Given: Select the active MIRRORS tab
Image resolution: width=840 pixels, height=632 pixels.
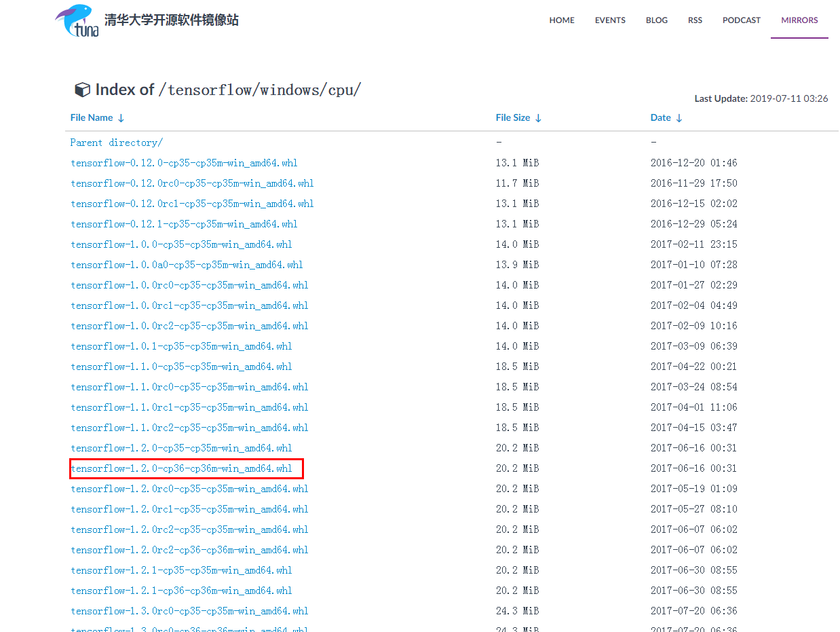Looking at the screenshot, I should [x=799, y=20].
